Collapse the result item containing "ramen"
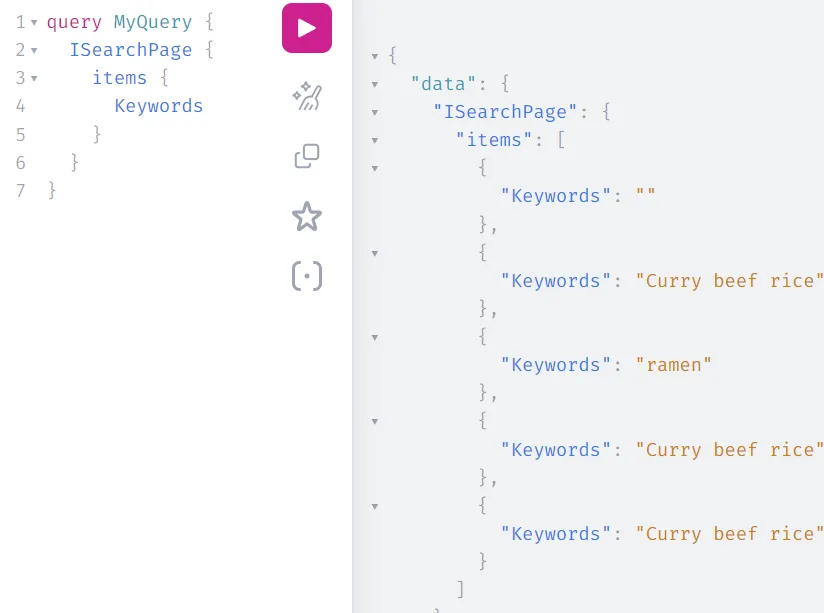The width and height of the screenshot is (824, 613). (375, 338)
